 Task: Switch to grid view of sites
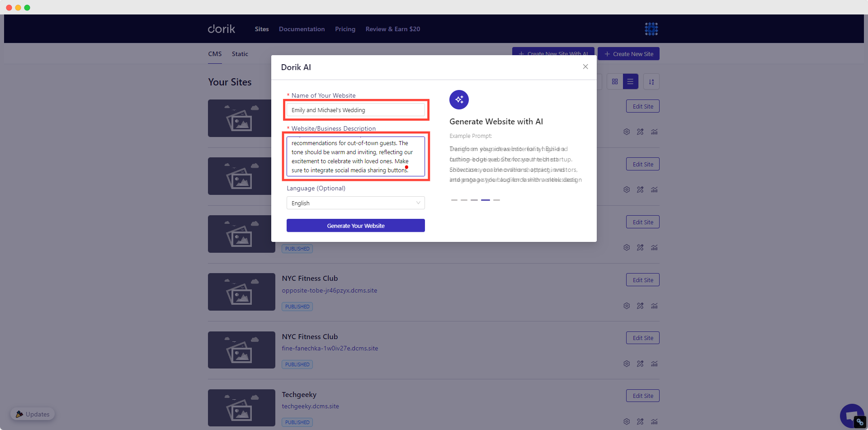(x=615, y=81)
